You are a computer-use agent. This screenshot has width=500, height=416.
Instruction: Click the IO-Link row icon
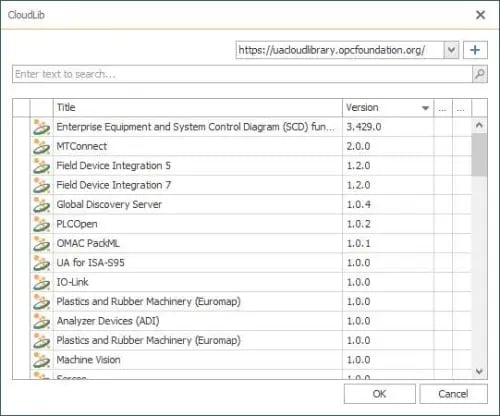(x=41, y=282)
